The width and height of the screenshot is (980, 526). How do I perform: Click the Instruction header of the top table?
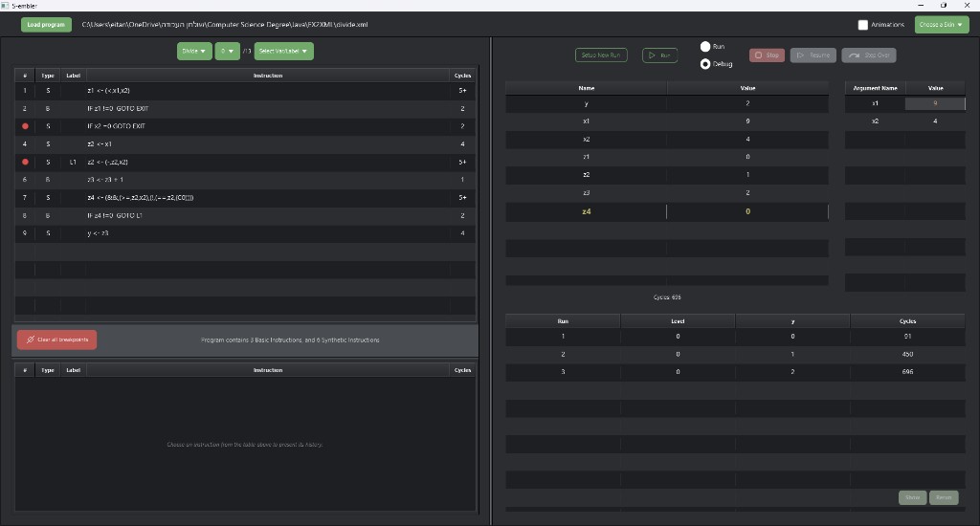pyautogui.click(x=268, y=76)
